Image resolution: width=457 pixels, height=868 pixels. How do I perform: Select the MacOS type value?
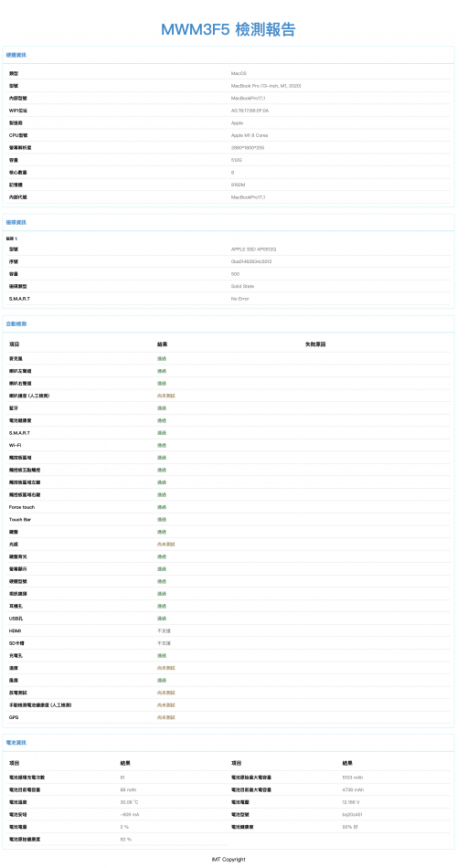point(239,73)
